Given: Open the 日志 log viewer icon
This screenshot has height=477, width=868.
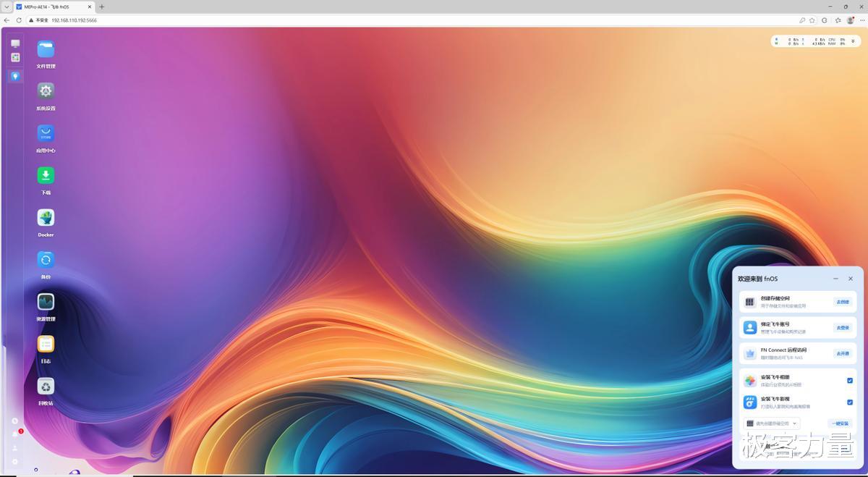Looking at the screenshot, I should pyautogui.click(x=46, y=344).
